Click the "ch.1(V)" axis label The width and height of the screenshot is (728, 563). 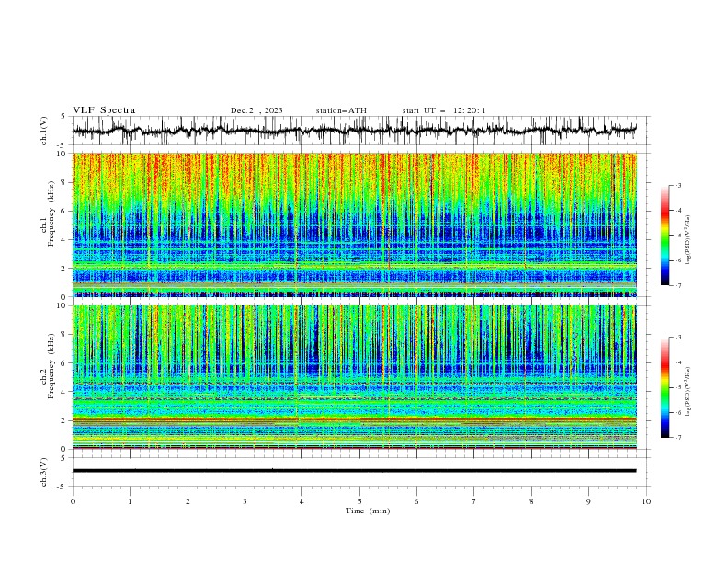44,131
